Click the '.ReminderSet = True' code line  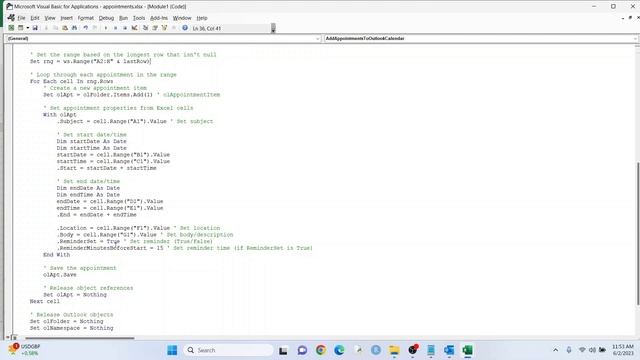coord(89,241)
